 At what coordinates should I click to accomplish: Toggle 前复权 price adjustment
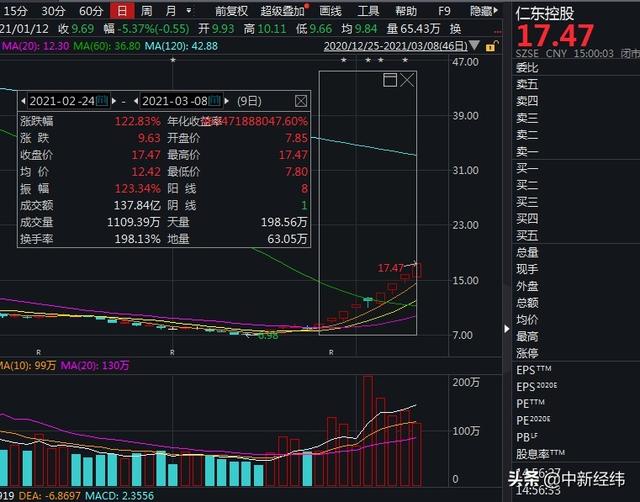pos(231,11)
